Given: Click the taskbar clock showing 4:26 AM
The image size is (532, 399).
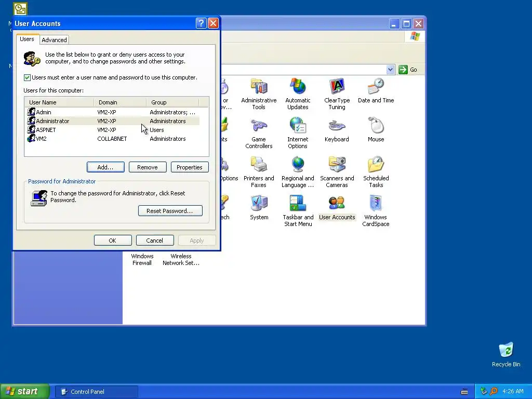Looking at the screenshot, I should tap(513, 391).
